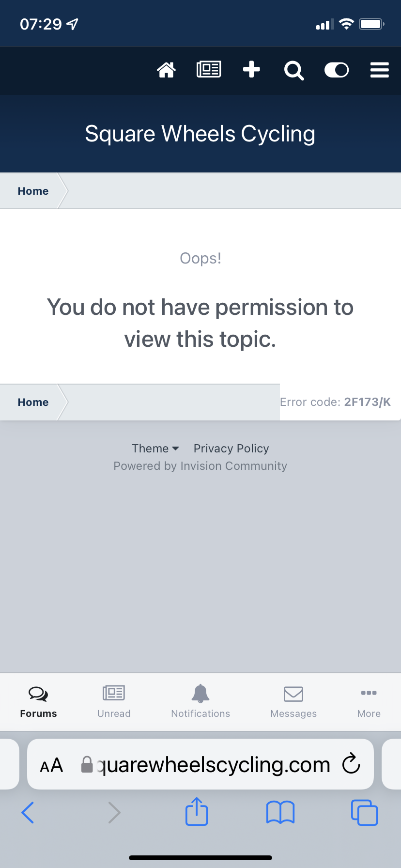The image size is (401, 868).
Task: Open the Privacy Policy link
Action: (x=231, y=449)
